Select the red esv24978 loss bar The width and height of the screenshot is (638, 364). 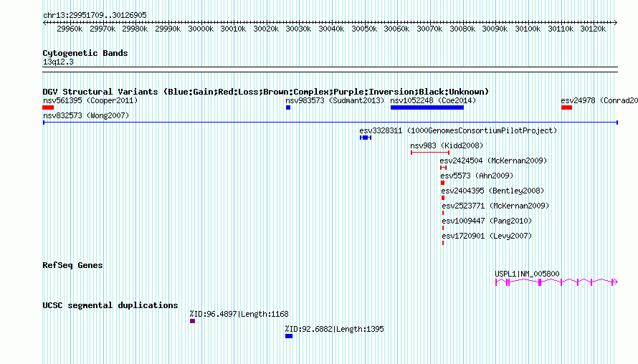566,107
